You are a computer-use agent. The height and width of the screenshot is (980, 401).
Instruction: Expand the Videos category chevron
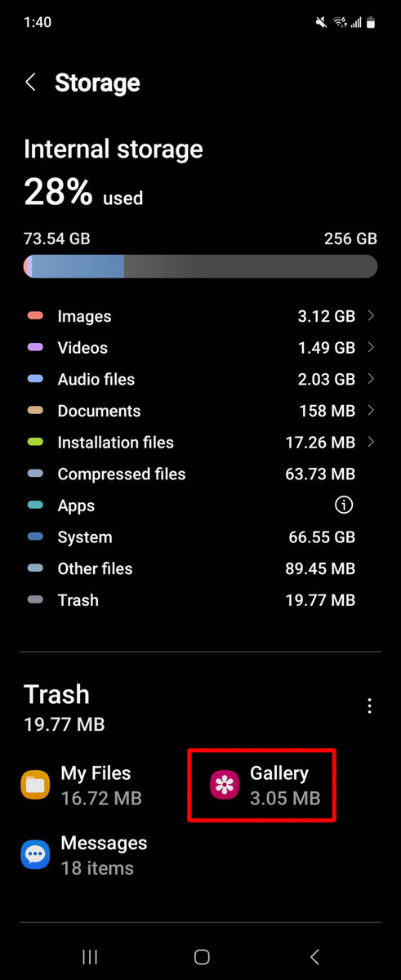pos(372,347)
